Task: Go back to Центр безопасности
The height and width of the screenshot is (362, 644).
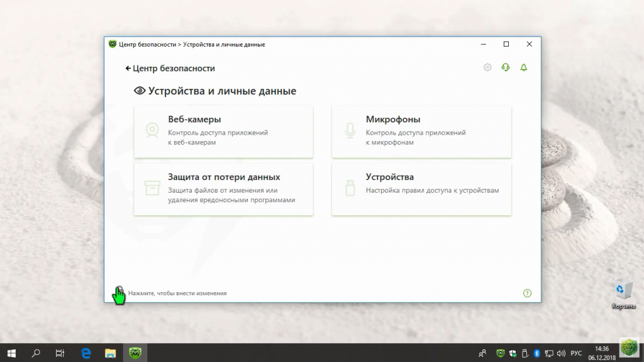Action: (170, 68)
